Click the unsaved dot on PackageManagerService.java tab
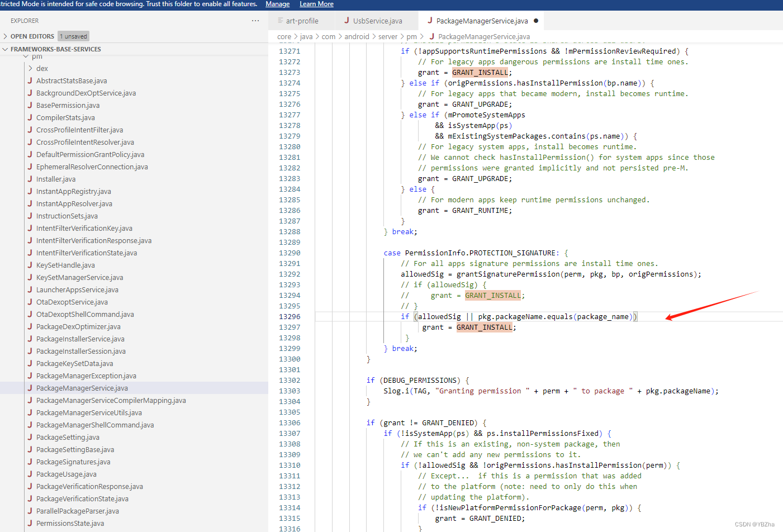 click(535, 20)
